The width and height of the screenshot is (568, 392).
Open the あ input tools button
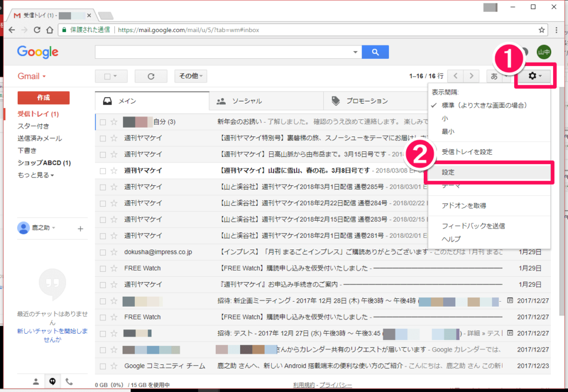tap(494, 76)
